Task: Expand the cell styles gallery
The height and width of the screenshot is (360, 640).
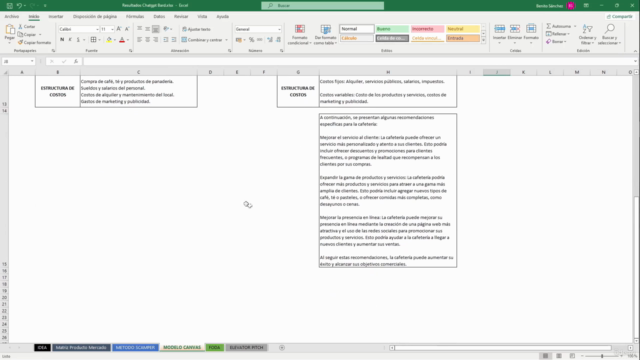Action: (483, 40)
